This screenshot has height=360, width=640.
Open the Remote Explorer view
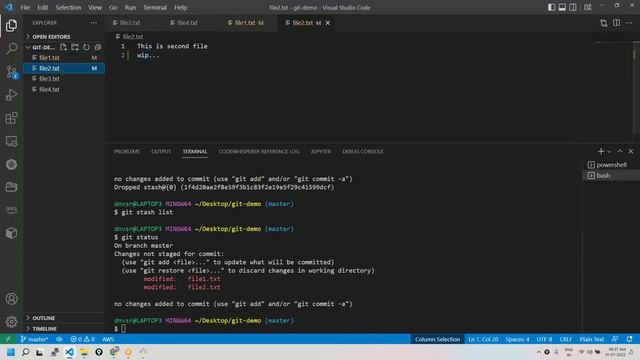[x=11, y=141]
